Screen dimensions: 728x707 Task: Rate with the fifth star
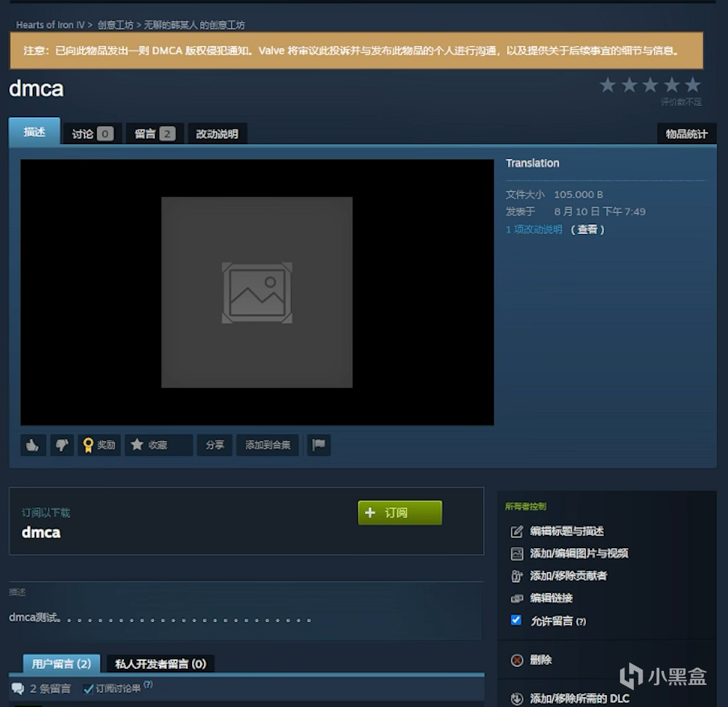click(x=693, y=85)
